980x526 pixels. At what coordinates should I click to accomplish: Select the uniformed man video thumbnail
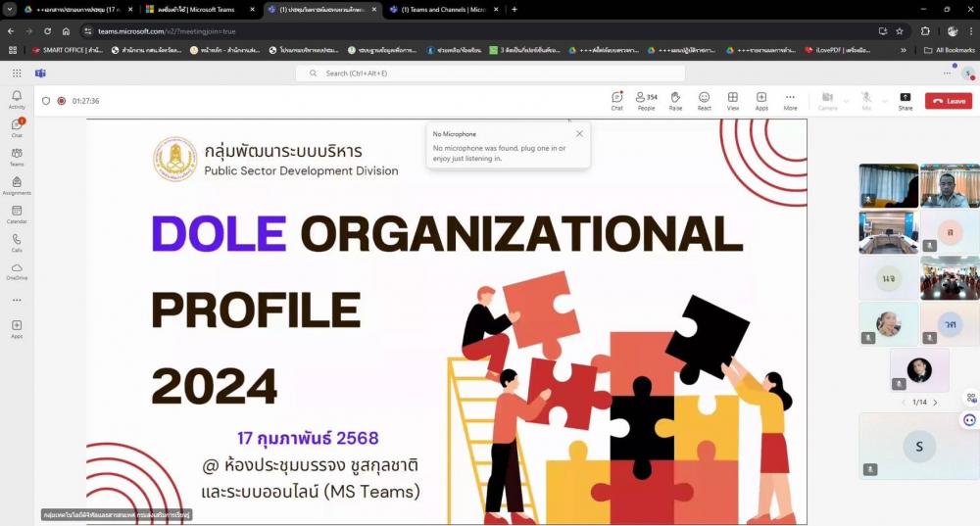click(950, 185)
